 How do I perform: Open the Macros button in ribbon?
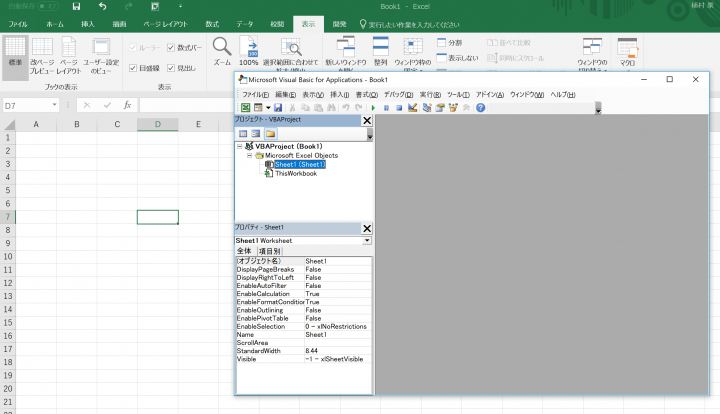[x=627, y=52]
